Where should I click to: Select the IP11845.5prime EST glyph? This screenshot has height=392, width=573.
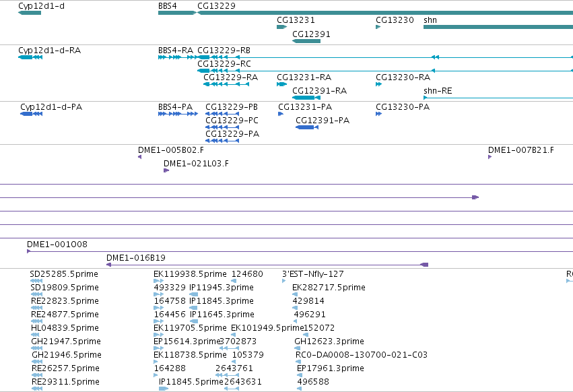(x=164, y=389)
